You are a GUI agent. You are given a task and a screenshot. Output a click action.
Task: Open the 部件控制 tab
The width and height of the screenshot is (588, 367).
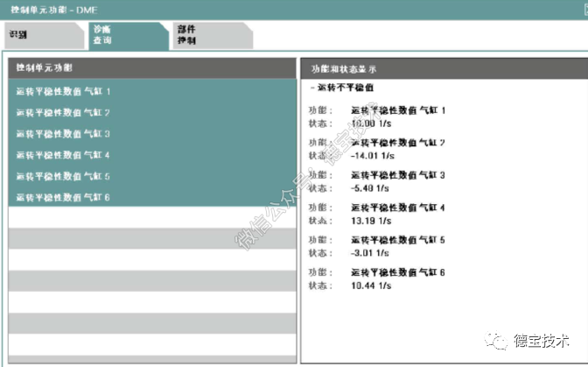186,35
